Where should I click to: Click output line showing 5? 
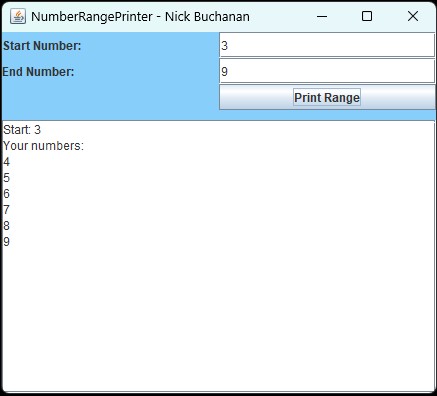tap(6, 178)
